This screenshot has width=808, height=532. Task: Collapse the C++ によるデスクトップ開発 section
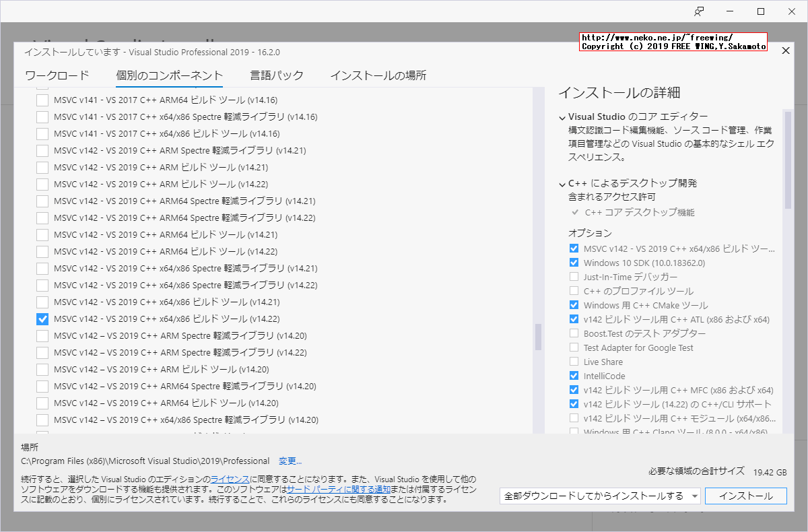point(562,183)
